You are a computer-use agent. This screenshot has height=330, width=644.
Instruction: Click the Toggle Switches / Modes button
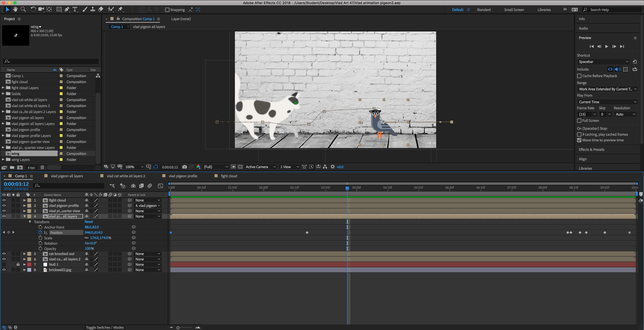coord(105,327)
